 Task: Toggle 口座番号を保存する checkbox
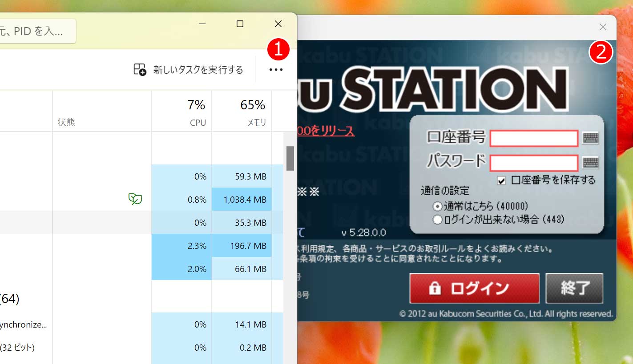pyautogui.click(x=502, y=180)
